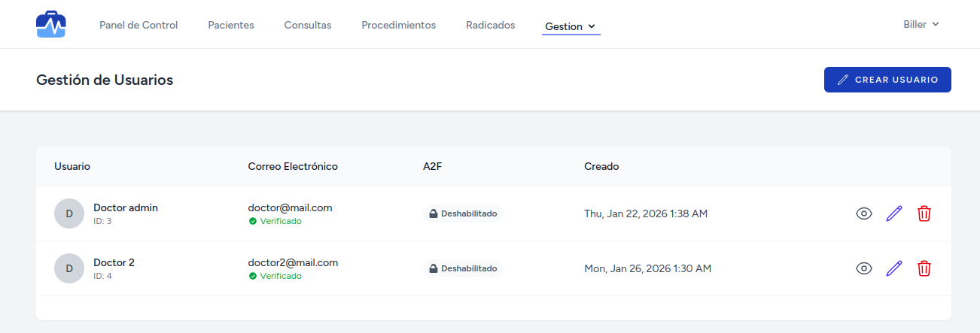Open the Pacientes section
The height and width of the screenshot is (333, 980).
click(x=231, y=25)
